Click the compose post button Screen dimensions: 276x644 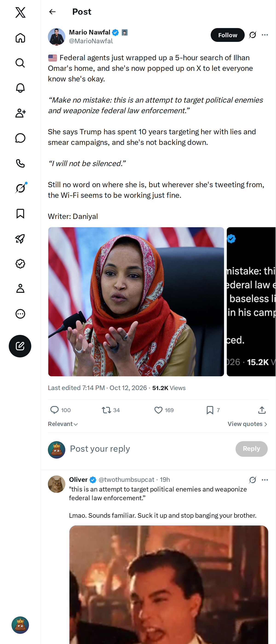coord(20,346)
